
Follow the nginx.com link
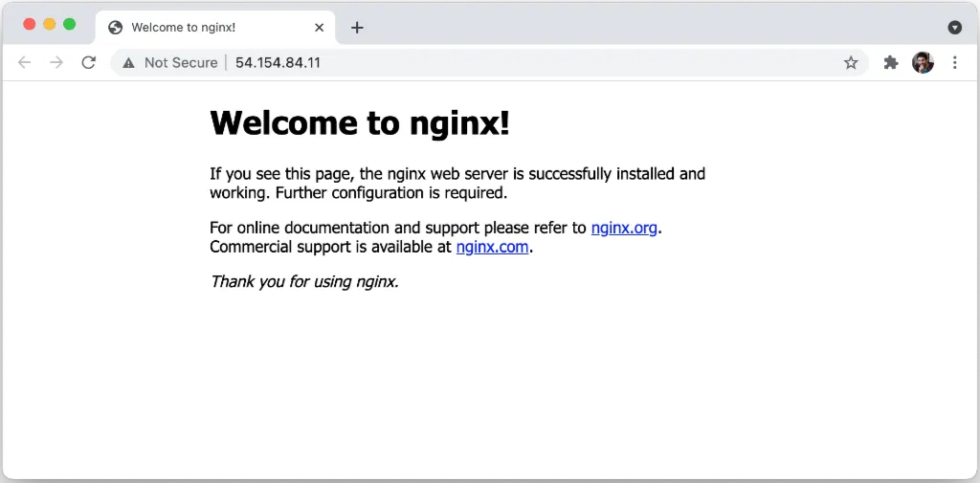click(x=493, y=247)
